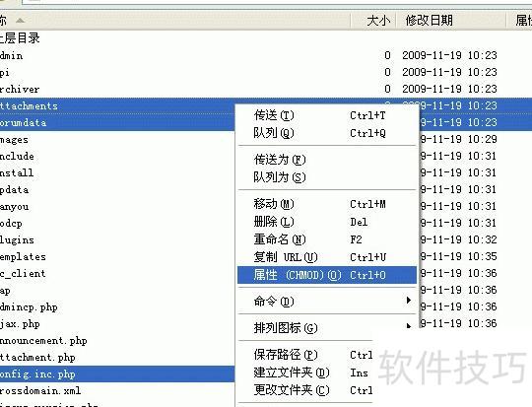This screenshot has width=532, height=407.
Task: Open 属性 (CHMOD) menu item
Action: coord(327,275)
